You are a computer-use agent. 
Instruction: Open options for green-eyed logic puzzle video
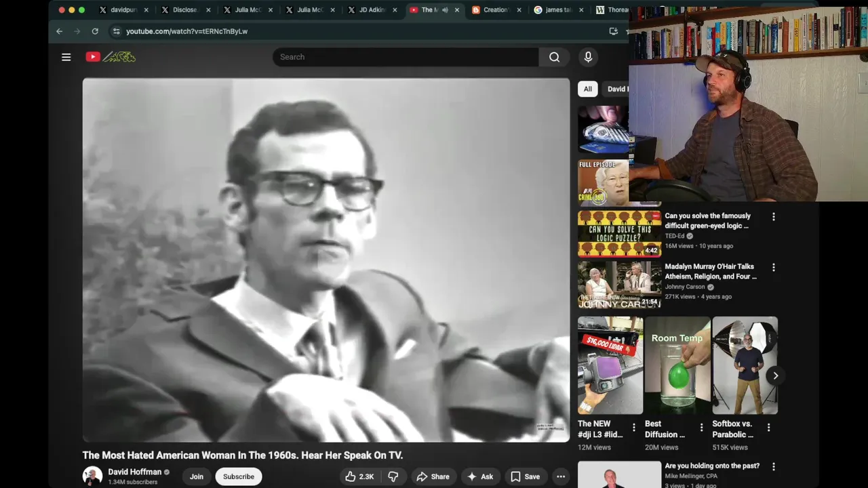click(774, 217)
